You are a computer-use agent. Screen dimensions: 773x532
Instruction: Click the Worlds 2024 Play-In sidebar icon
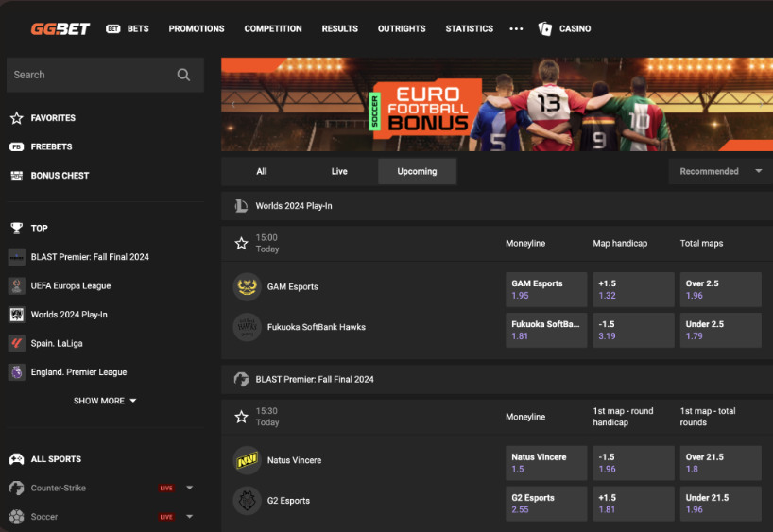pyautogui.click(x=17, y=315)
